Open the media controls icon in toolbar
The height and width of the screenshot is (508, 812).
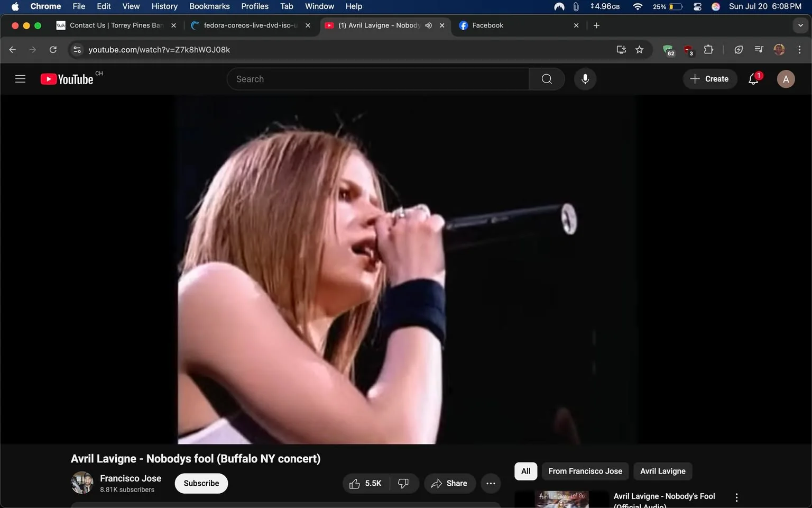coord(759,50)
